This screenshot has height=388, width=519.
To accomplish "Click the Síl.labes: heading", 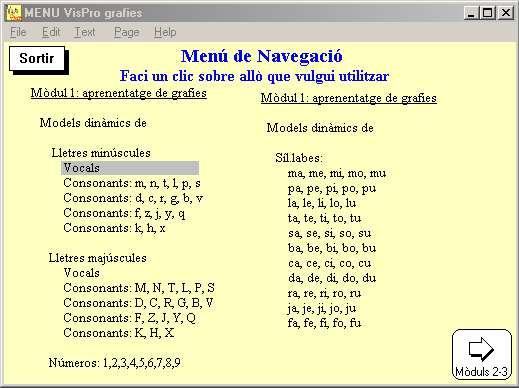I will (299, 158).
